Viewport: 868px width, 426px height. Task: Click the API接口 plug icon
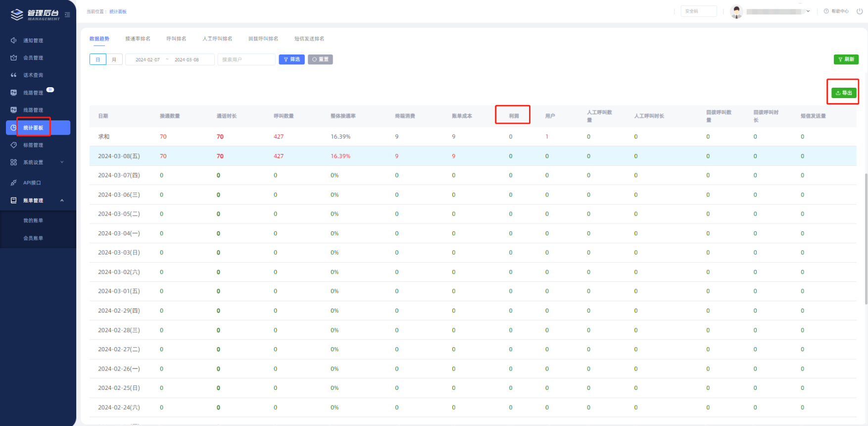(x=14, y=183)
